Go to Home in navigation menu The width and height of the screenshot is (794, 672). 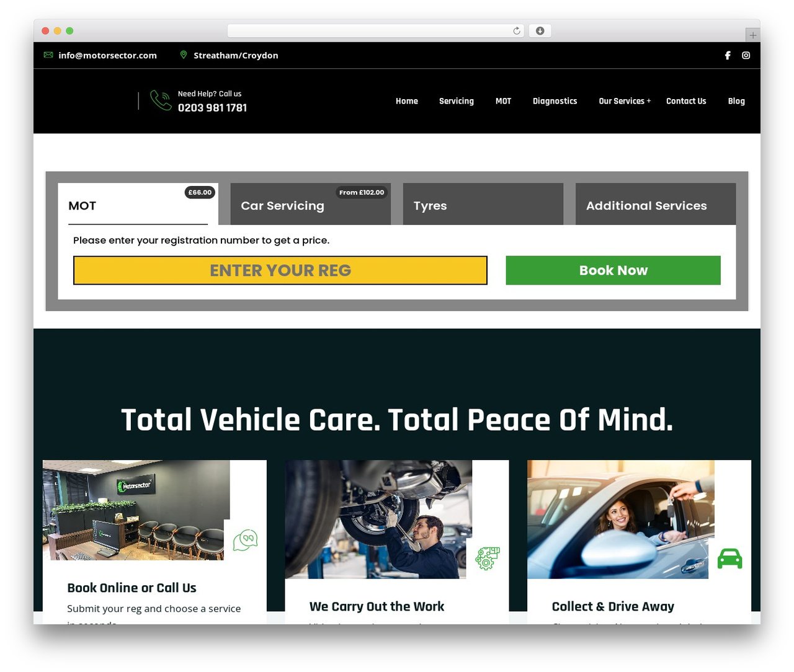(x=407, y=101)
